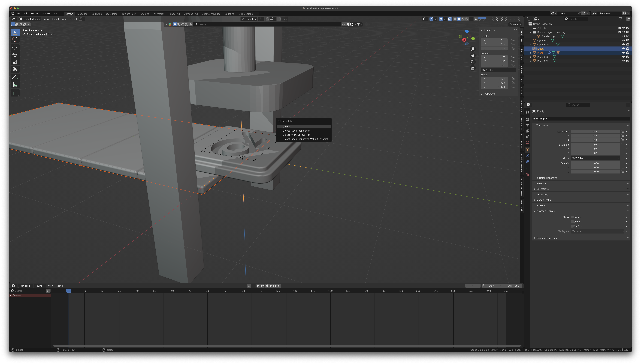
Task: Open the Render properties tab icon
Action: (x=527, y=119)
